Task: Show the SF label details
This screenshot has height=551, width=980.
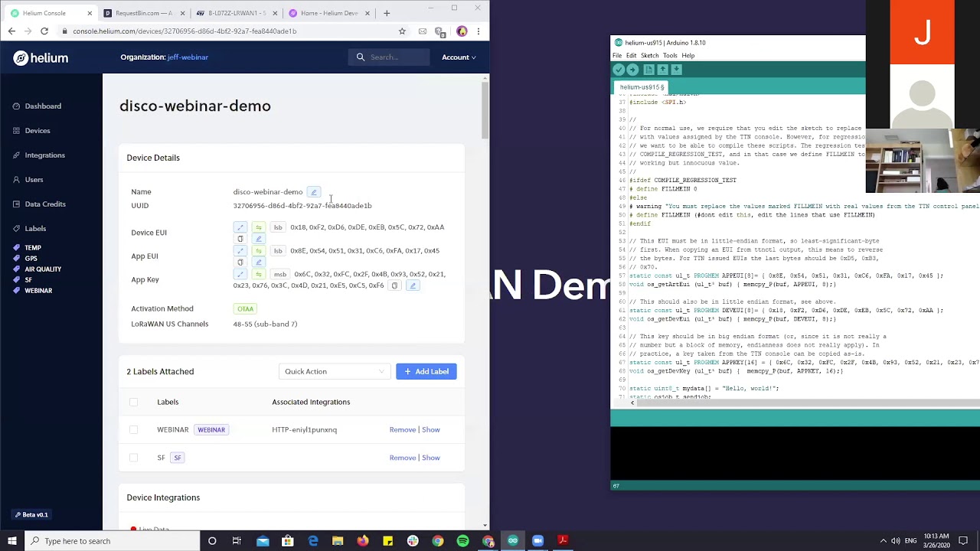Action: pos(431,458)
